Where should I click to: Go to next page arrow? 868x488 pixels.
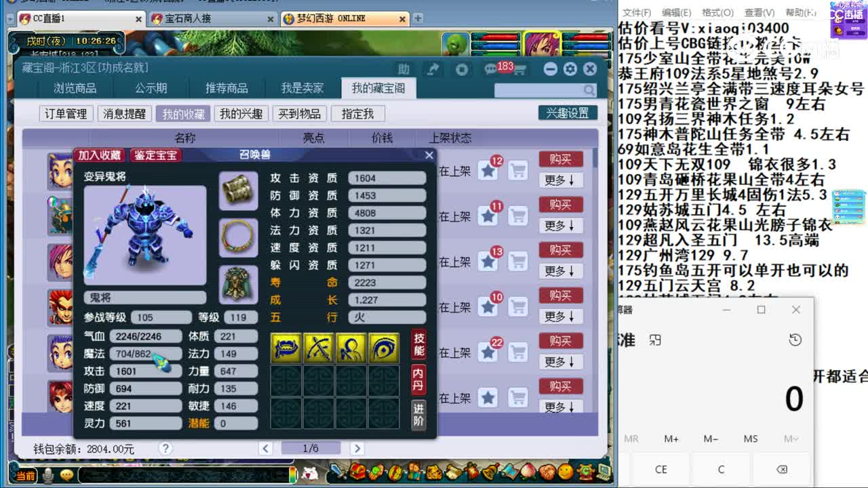357,448
